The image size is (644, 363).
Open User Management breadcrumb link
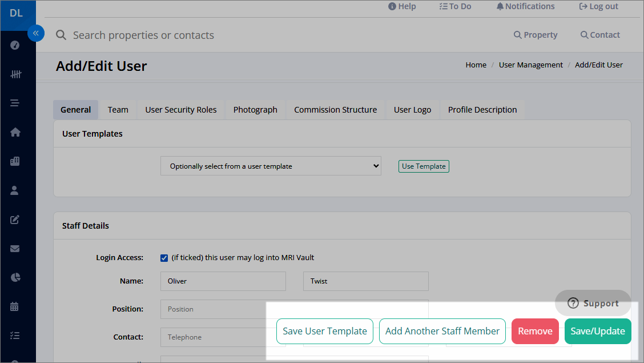pyautogui.click(x=530, y=65)
